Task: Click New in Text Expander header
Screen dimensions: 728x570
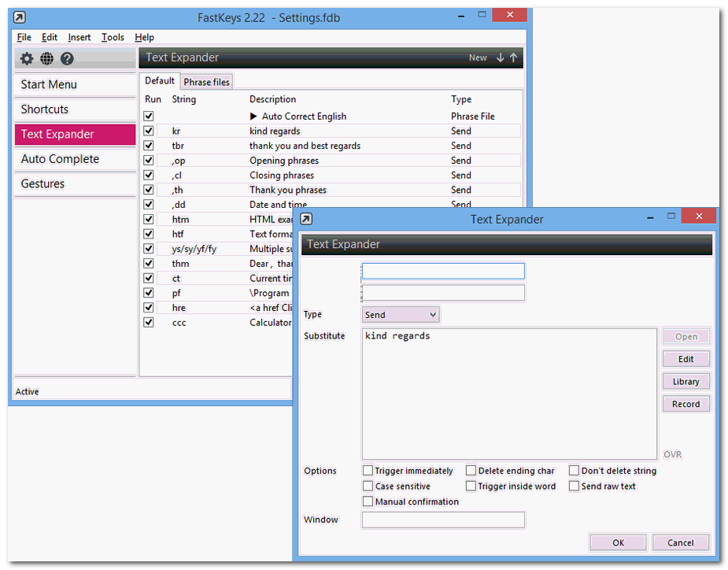Action: pyautogui.click(x=478, y=57)
